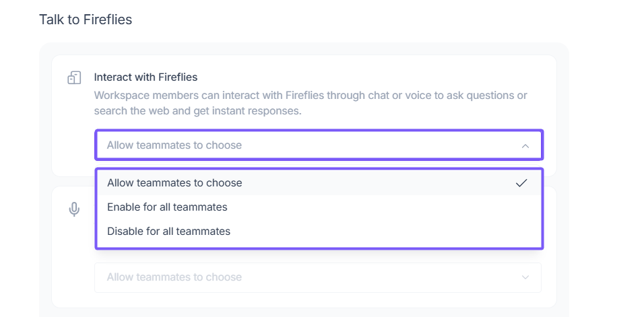The image size is (644, 317).
Task: Click the microphone icon
Action: tap(74, 209)
